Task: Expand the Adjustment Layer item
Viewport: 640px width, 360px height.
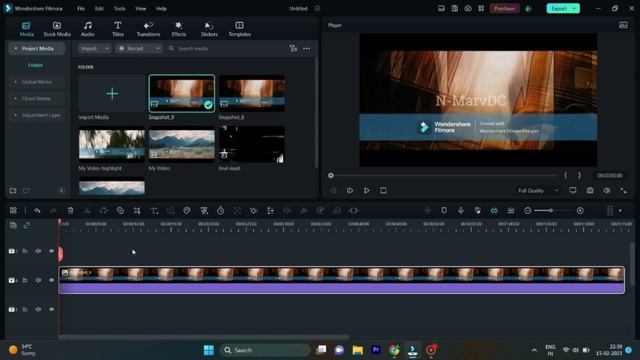Action: pos(16,115)
